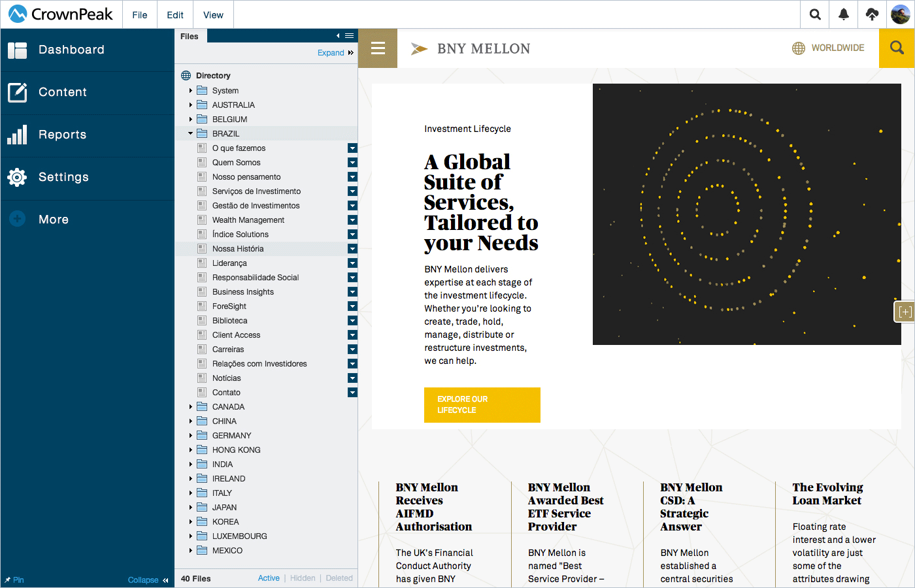
Task: Open dropdown for Wealth Management
Action: pyautogui.click(x=352, y=220)
